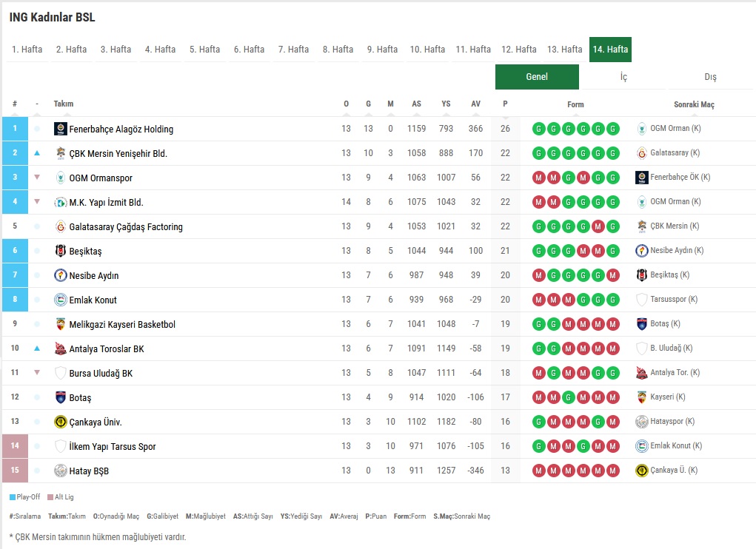Click Fenerbahçe Alagöz Holding team logo

(60, 129)
